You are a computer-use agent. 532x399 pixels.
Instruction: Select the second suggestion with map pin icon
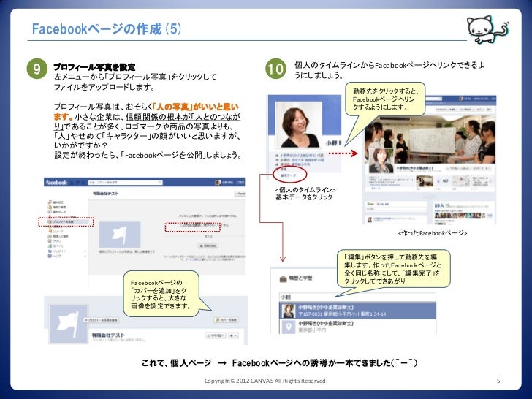(357, 327)
